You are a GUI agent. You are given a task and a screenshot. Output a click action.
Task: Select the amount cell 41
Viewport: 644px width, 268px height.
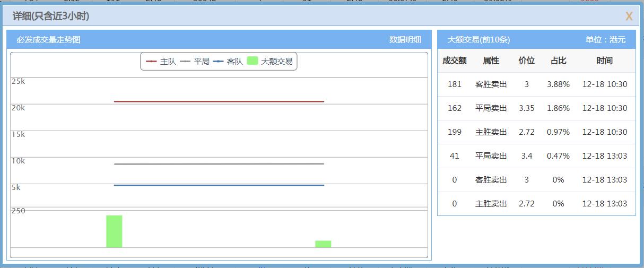(455, 156)
